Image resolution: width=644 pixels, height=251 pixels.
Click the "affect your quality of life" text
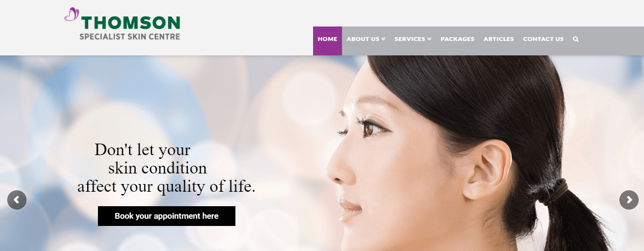(x=166, y=186)
